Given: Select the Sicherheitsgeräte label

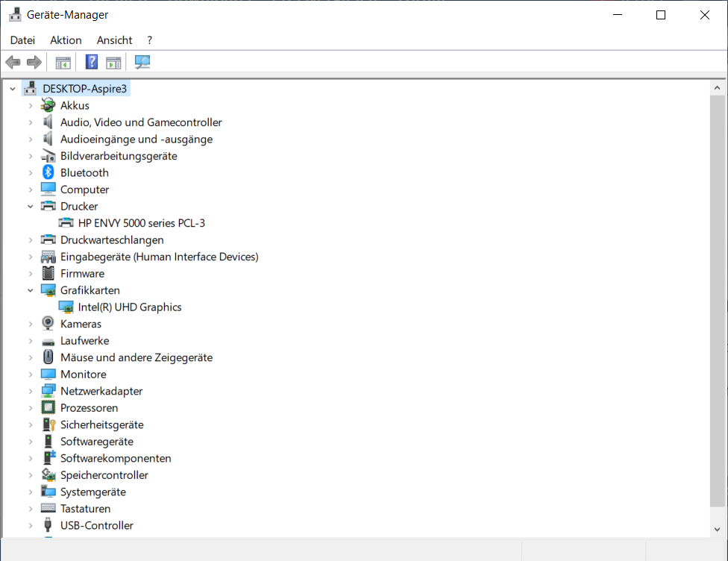Looking at the screenshot, I should tap(101, 424).
